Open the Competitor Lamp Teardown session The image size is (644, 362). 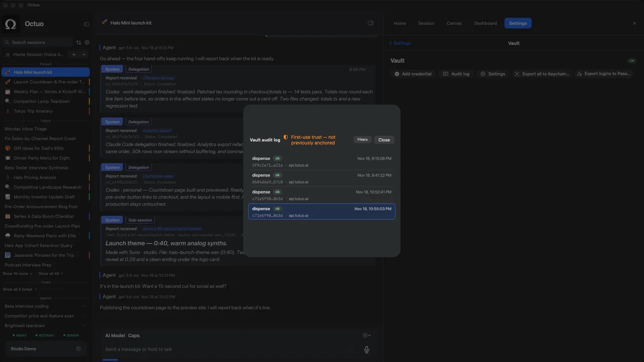point(46,102)
